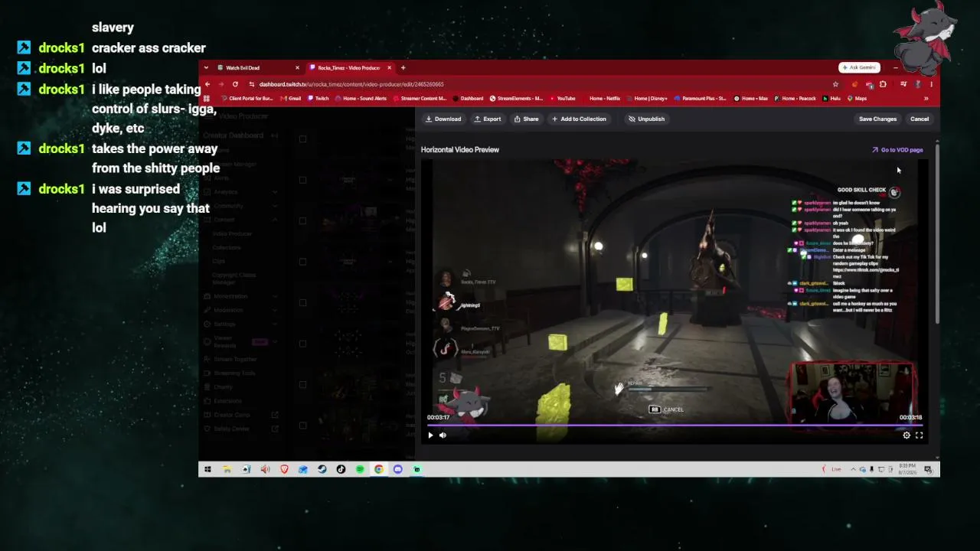Screen dimensions: 980x551
Task: Open the Share option
Action: 526,119
